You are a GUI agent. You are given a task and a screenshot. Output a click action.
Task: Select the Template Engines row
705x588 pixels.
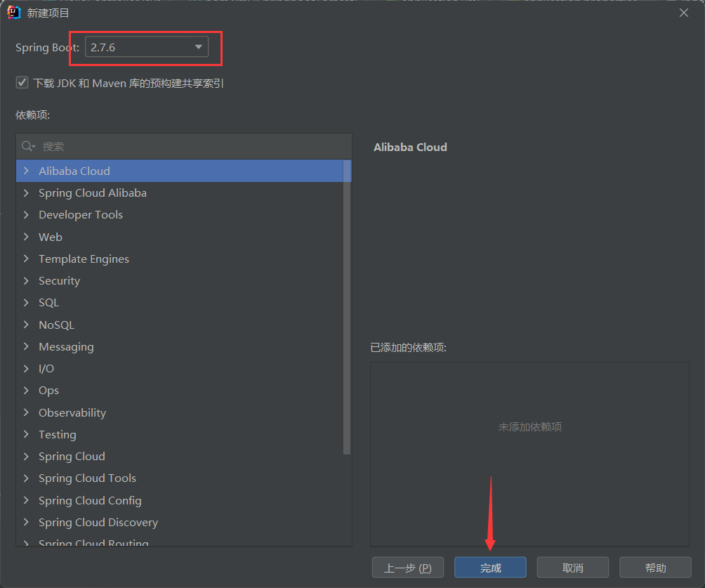(x=180, y=259)
